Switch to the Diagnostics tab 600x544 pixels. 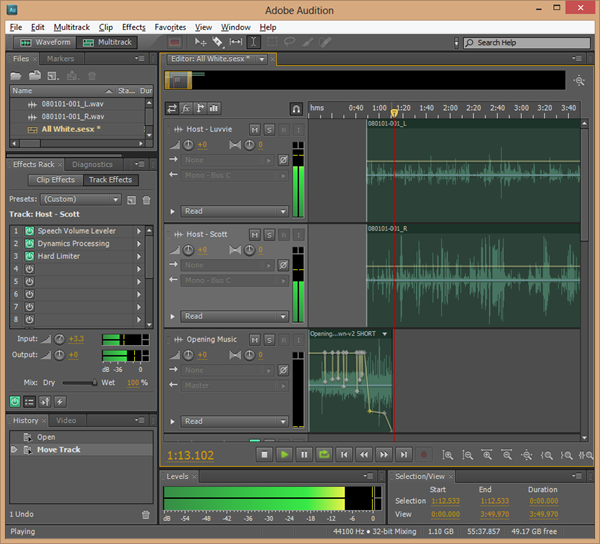coord(93,165)
